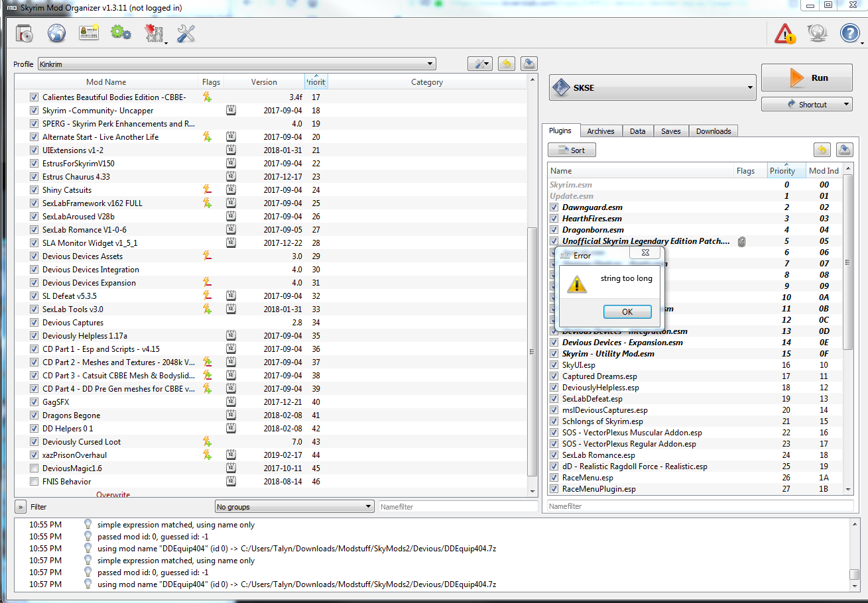
Task: Open the wrench tool dropdown above mod list
Action: pyautogui.click(x=479, y=64)
